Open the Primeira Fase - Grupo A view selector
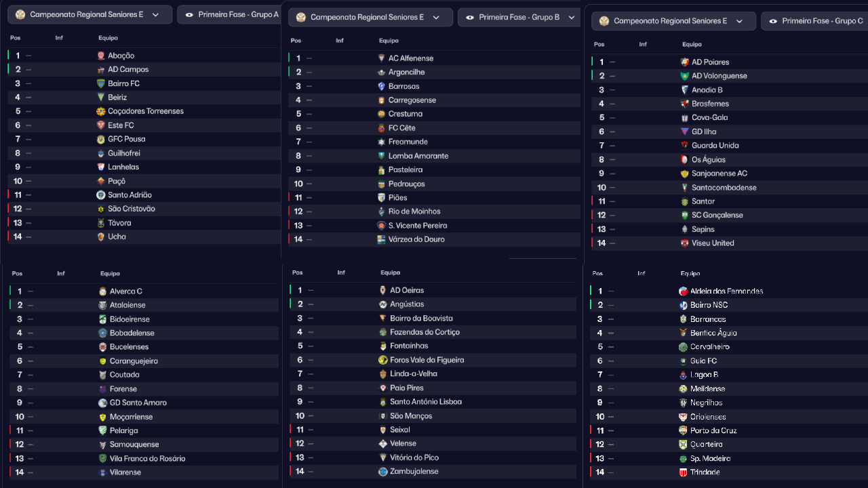868x488 pixels. [x=231, y=14]
